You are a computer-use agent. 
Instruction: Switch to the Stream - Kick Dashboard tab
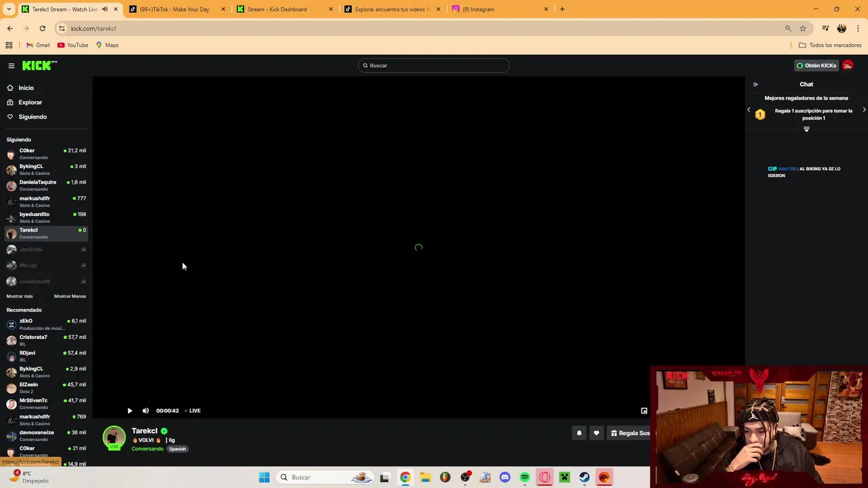pyautogui.click(x=285, y=9)
